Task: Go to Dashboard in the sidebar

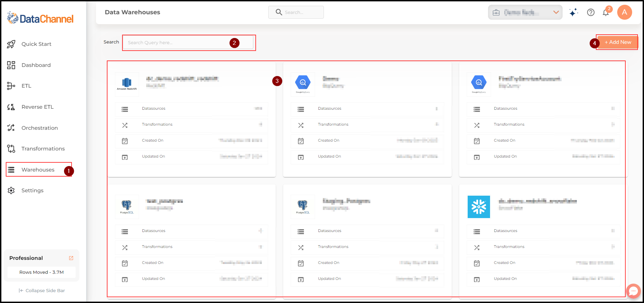Action: pos(36,65)
